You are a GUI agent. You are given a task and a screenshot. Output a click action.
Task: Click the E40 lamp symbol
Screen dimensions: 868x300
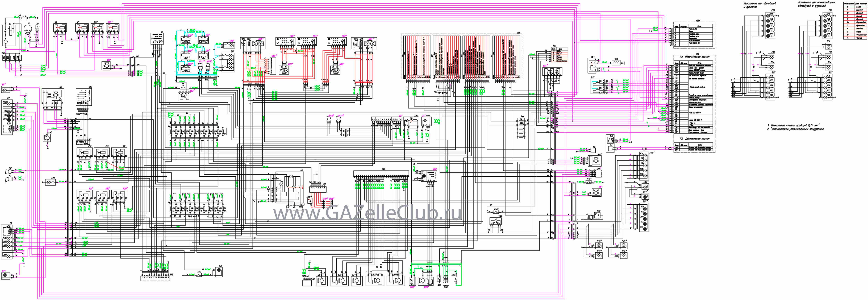tap(624, 245)
